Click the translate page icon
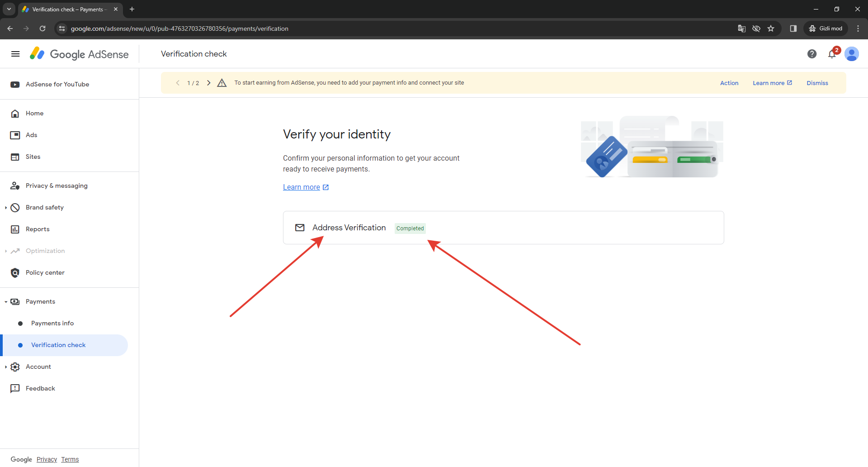The height and width of the screenshot is (467, 868). click(741, 29)
